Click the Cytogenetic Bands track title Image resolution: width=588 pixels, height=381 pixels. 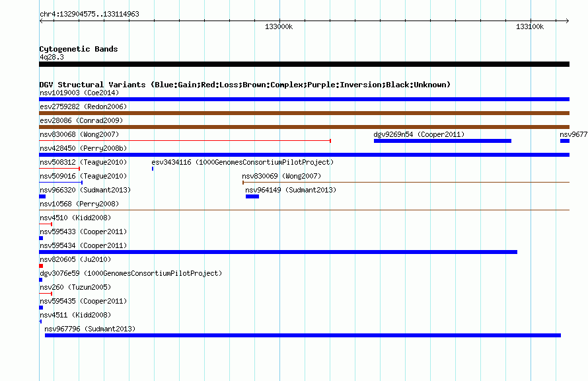[79, 49]
